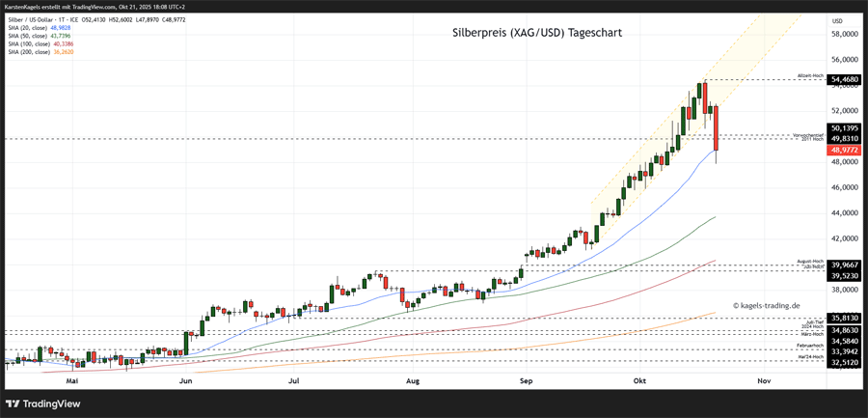Select the Sep label on the time axis
868x418 pixels.
(x=527, y=381)
